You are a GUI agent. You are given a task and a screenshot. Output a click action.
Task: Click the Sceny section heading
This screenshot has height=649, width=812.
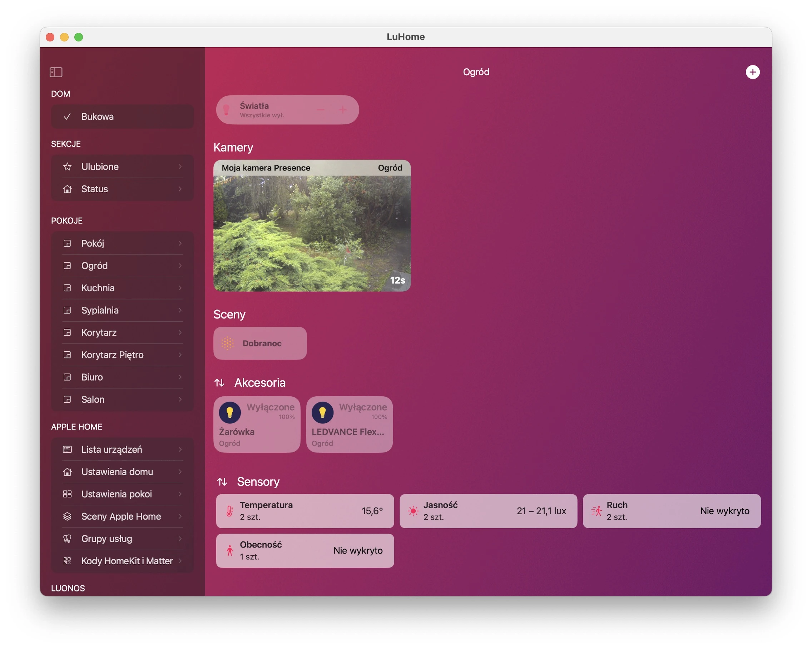229,314
